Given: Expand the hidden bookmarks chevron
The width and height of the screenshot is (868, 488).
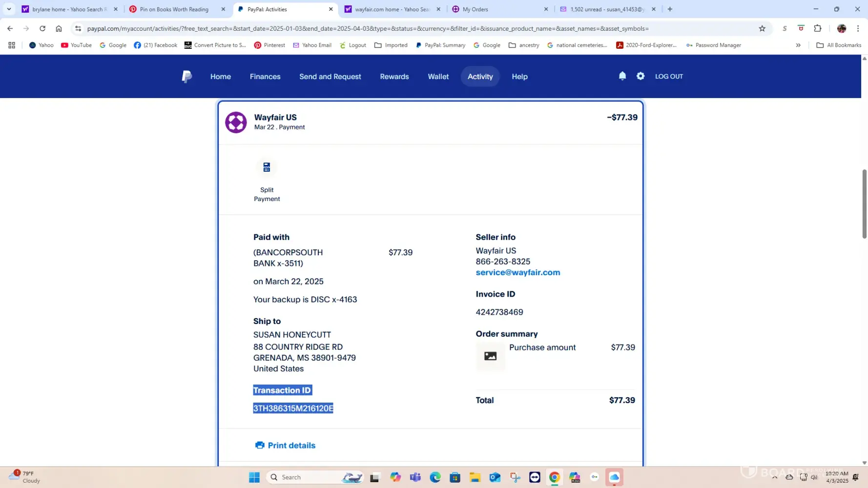Looking at the screenshot, I should (x=798, y=45).
